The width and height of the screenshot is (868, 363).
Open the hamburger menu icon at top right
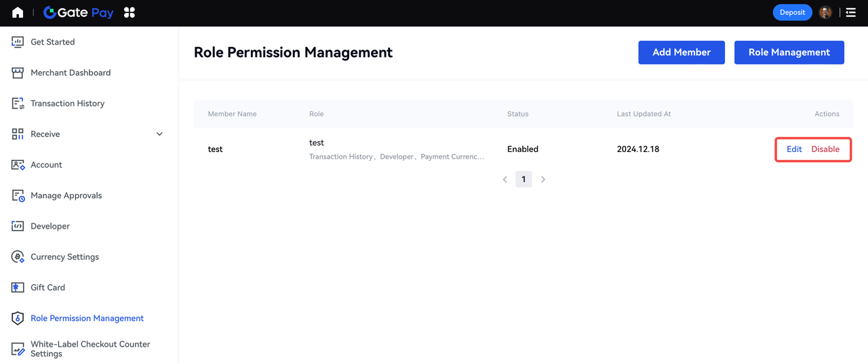tap(850, 12)
